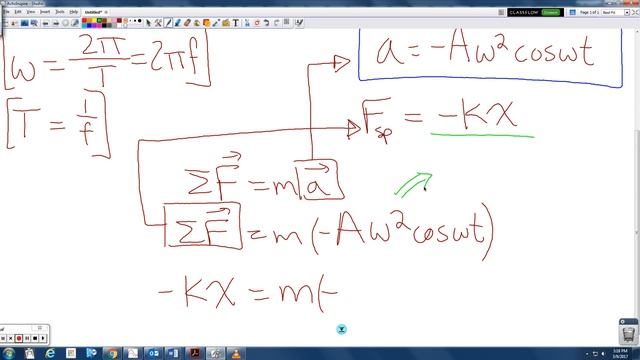Click the Desktop Annotate icon
This screenshot has width=640, height=360.
click(75, 23)
